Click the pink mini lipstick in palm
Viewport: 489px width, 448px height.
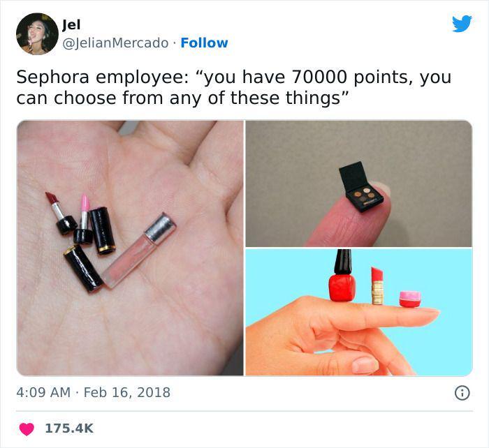tap(84, 219)
